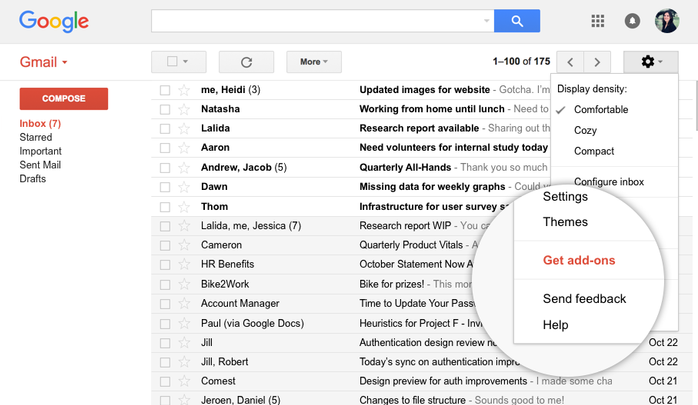Click the blue search magnifier button
Viewport: 698px width, 405px height.
pyautogui.click(x=517, y=21)
